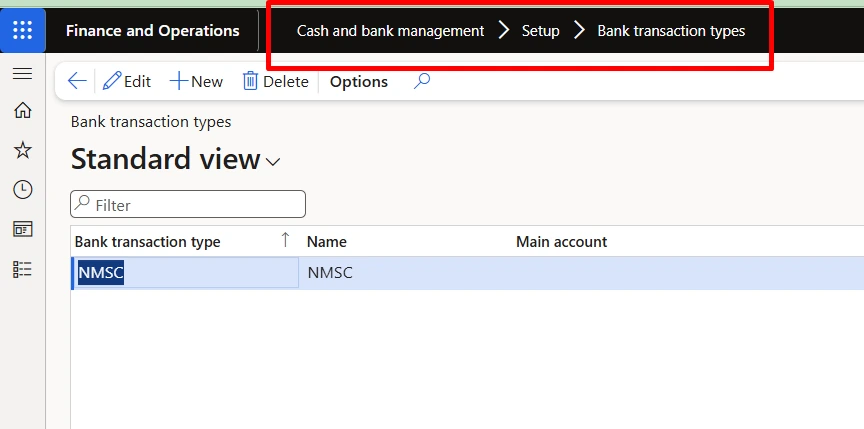Click the search magnifier in action pane
The width and height of the screenshot is (864, 429).
coord(422,81)
